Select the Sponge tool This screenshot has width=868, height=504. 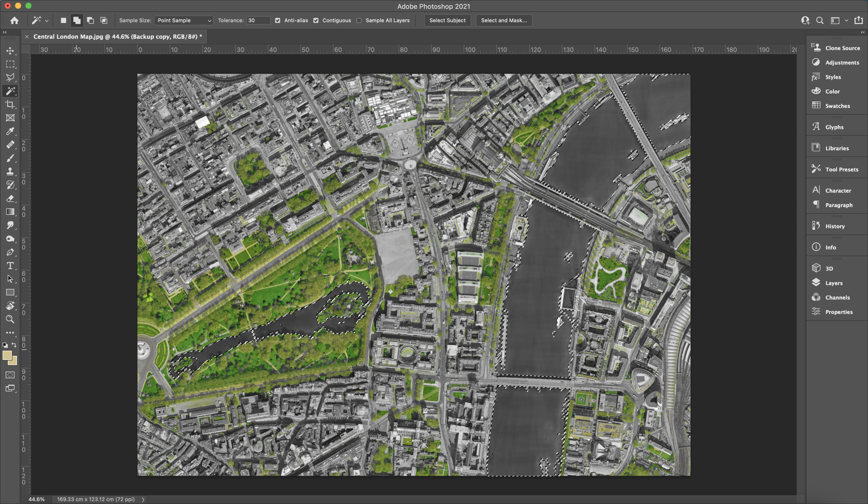[10, 239]
